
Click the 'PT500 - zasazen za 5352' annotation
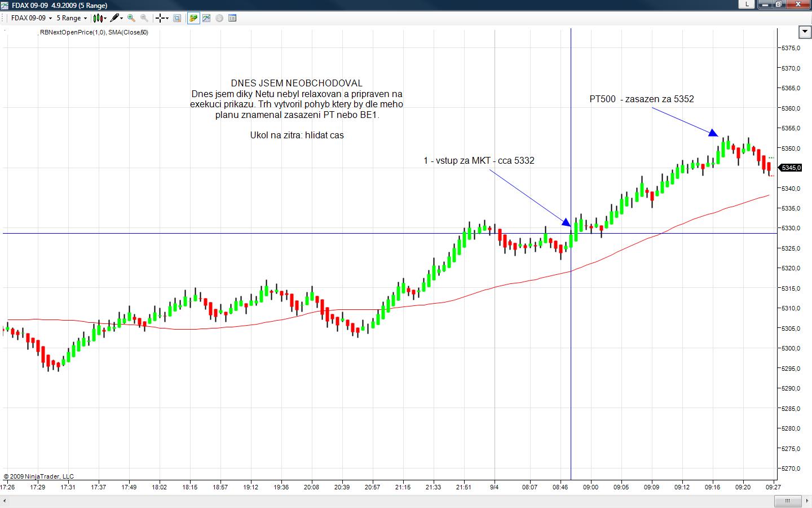(642, 99)
